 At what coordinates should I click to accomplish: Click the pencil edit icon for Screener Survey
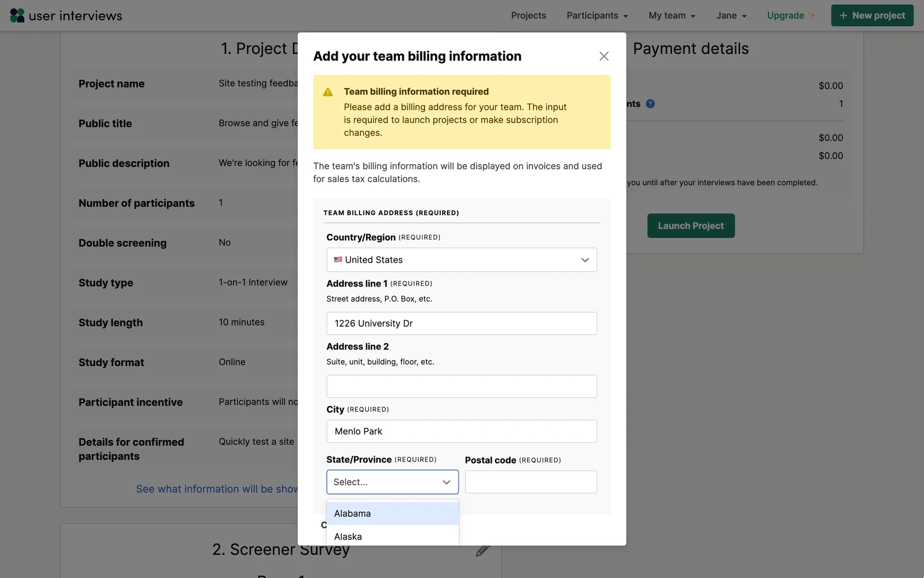click(x=482, y=551)
